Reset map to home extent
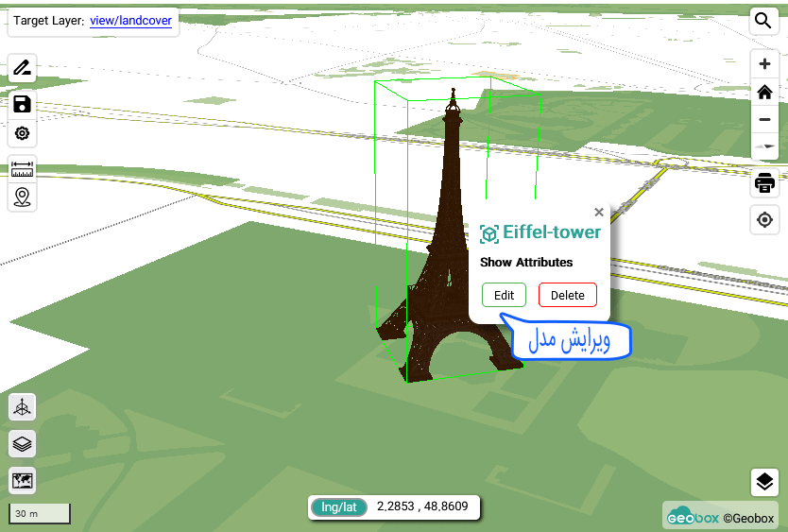This screenshot has width=788, height=532. (764, 92)
